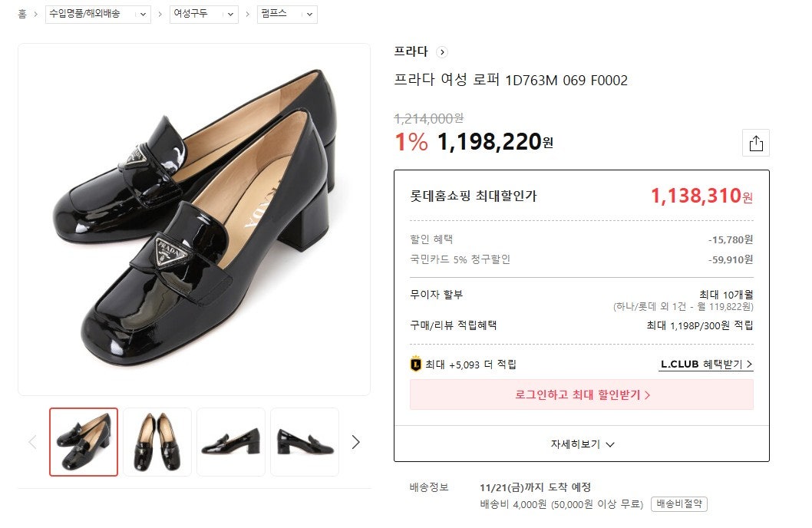
Task: Click the L.CLUB gold badge icon
Action: click(416, 365)
